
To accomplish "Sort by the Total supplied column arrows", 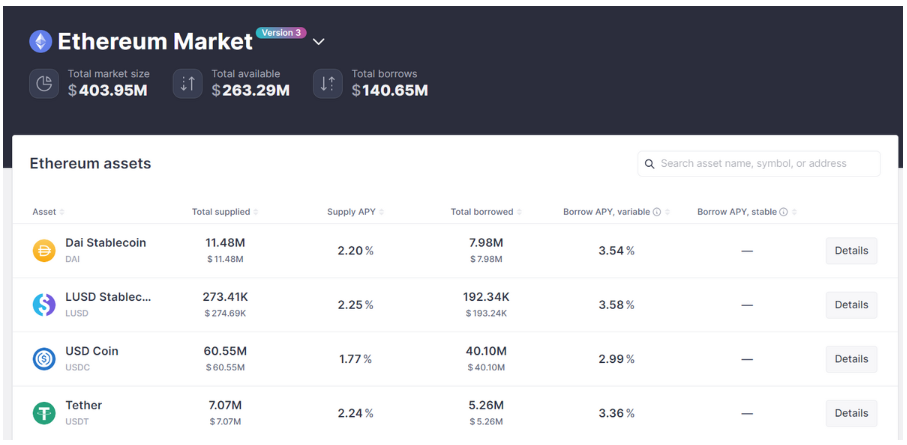I will pos(256,212).
